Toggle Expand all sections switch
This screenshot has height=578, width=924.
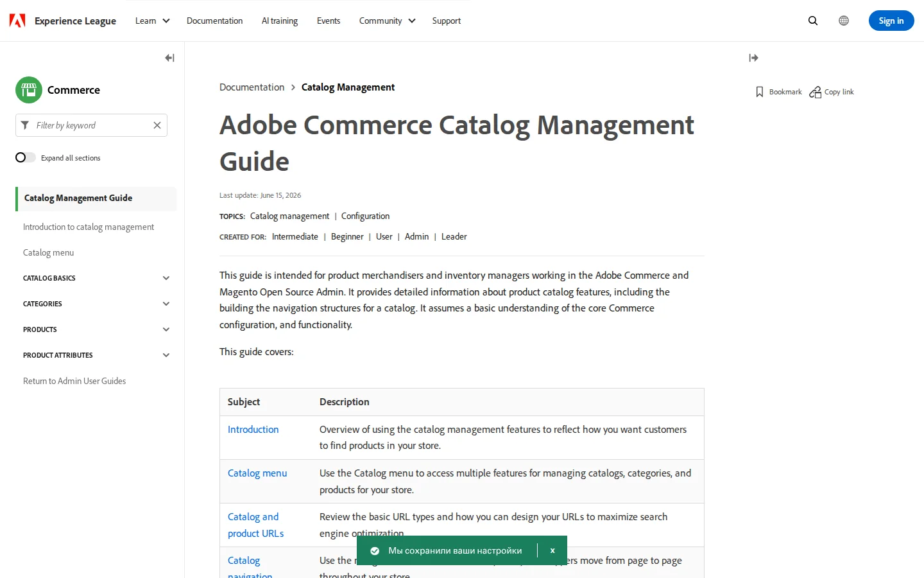26,157
